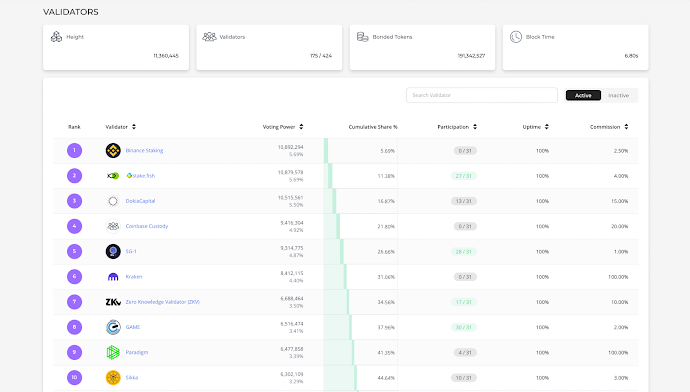The width and height of the screenshot is (690, 392).
Task: Click the GAME validator logo
Action: [x=113, y=327]
